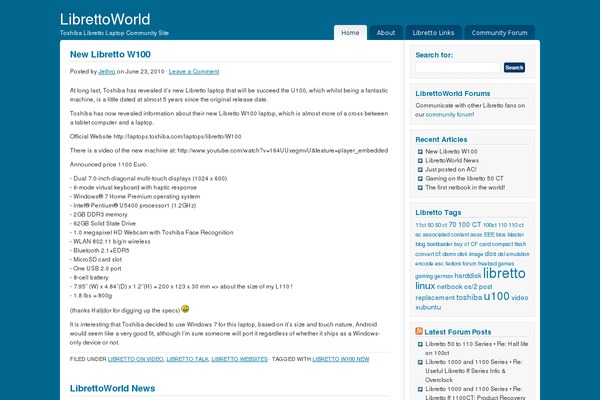The image size is (600, 400).
Task: Select the video tag
Action: click(x=520, y=297)
